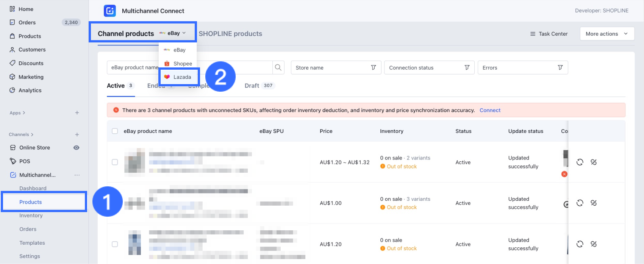Click plus icon next to Apps
The width and height of the screenshot is (644, 264).
click(77, 113)
